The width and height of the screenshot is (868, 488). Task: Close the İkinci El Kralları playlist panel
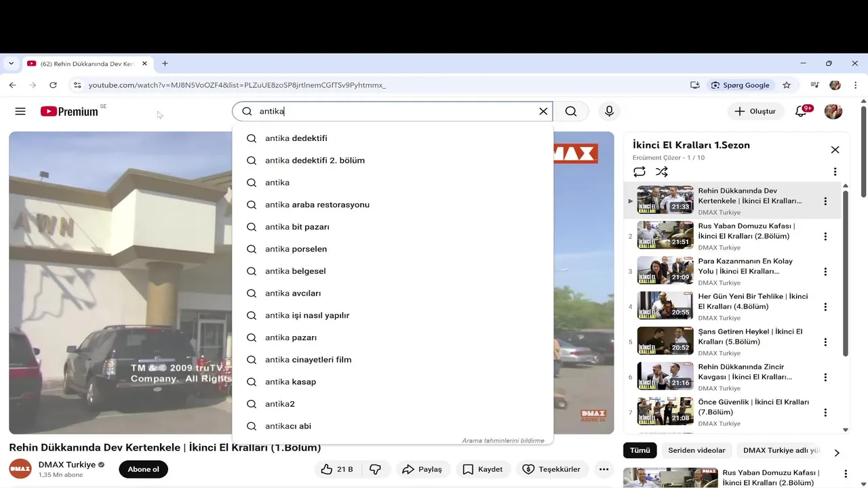click(835, 150)
